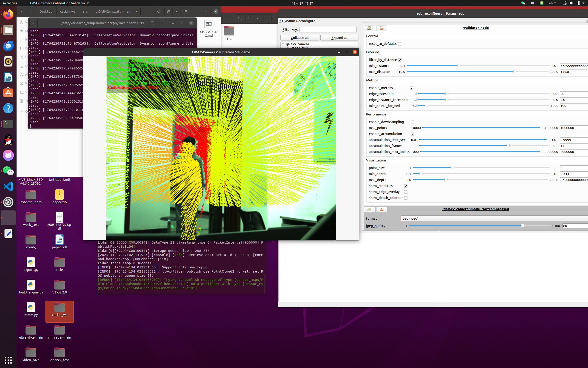
Task: Launch Thunderbird mail from dock
Action: (8, 46)
